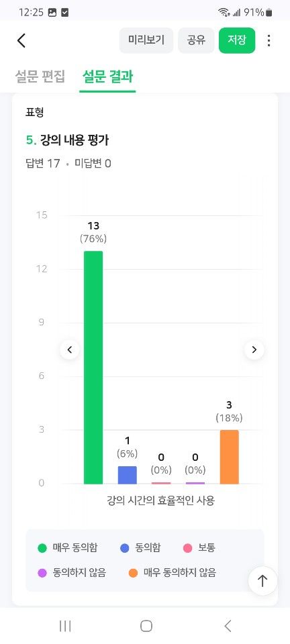
Task: Show the previous chart with the left chevron
Action: pos(70,350)
